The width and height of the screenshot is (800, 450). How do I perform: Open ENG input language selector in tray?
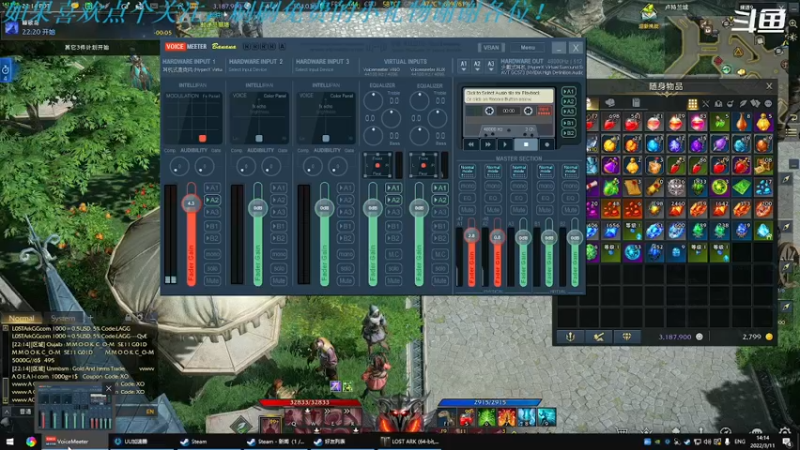(x=739, y=441)
